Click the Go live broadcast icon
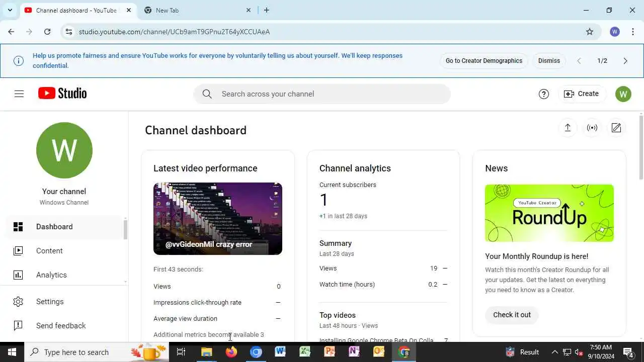 [x=592, y=128]
